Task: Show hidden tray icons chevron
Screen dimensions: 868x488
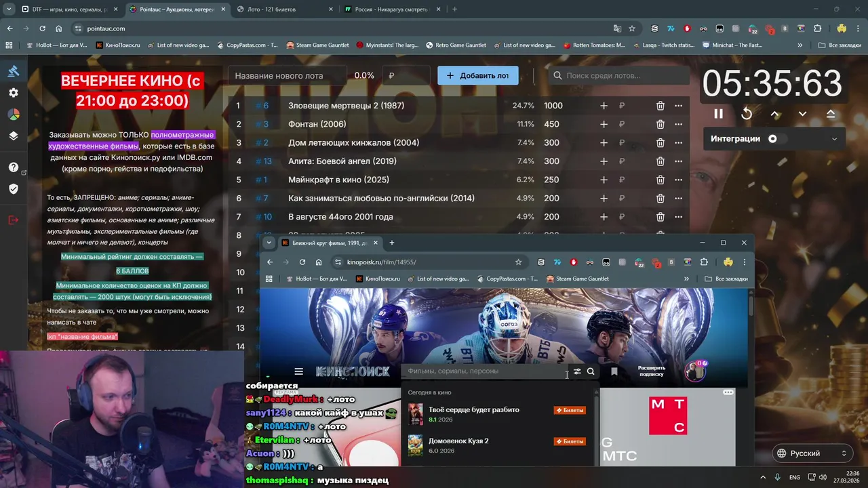Action: 762,477
